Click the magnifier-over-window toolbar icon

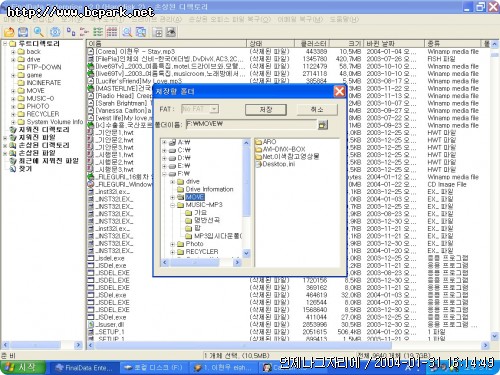pyautogui.click(x=141, y=32)
